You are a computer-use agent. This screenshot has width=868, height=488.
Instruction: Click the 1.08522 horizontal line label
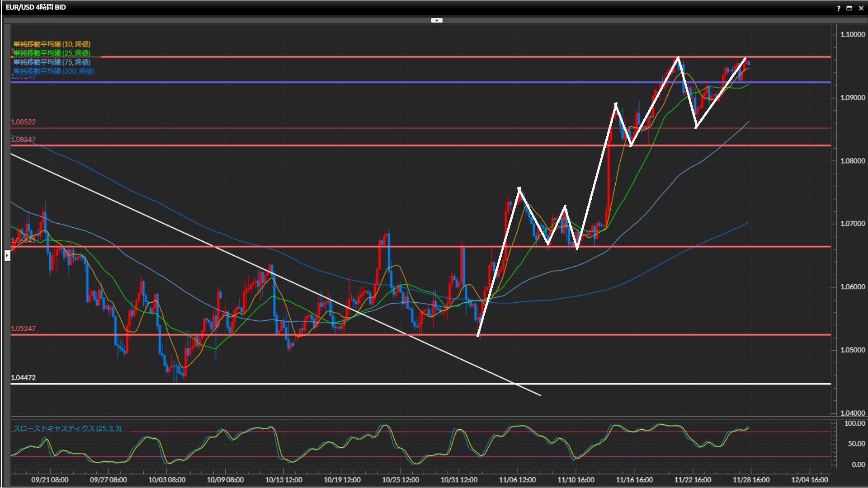tap(23, 122)
